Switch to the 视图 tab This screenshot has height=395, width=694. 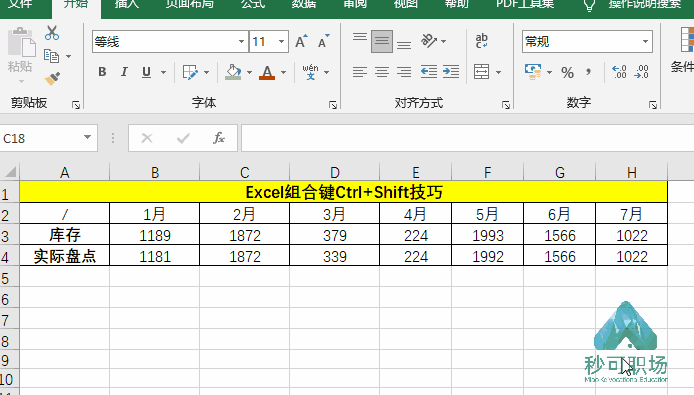[405, 4]
